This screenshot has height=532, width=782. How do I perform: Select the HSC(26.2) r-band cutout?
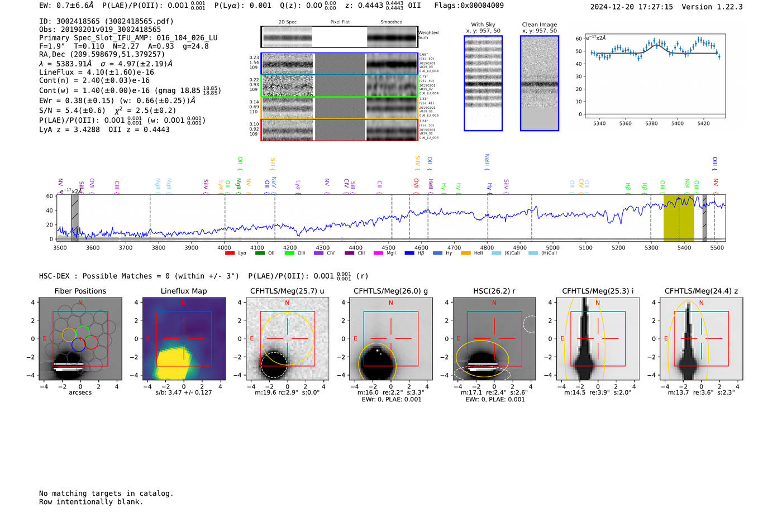494,339
